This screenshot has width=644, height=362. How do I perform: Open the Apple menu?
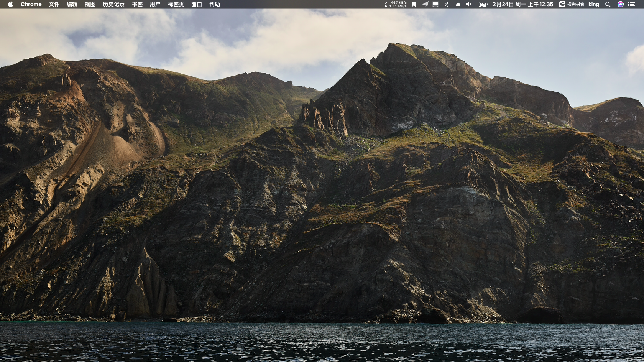click(10, 4)
